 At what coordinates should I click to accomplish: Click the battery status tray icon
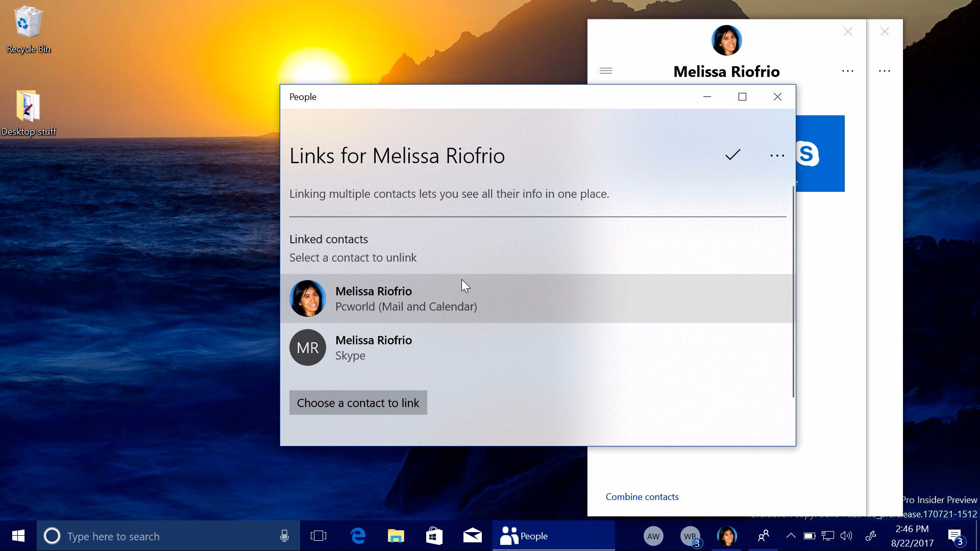pyautogui.click(x=810, y=536)
